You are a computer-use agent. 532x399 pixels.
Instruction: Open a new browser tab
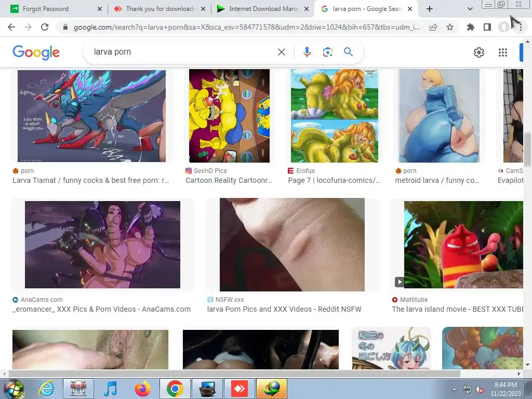pos(430,9)
